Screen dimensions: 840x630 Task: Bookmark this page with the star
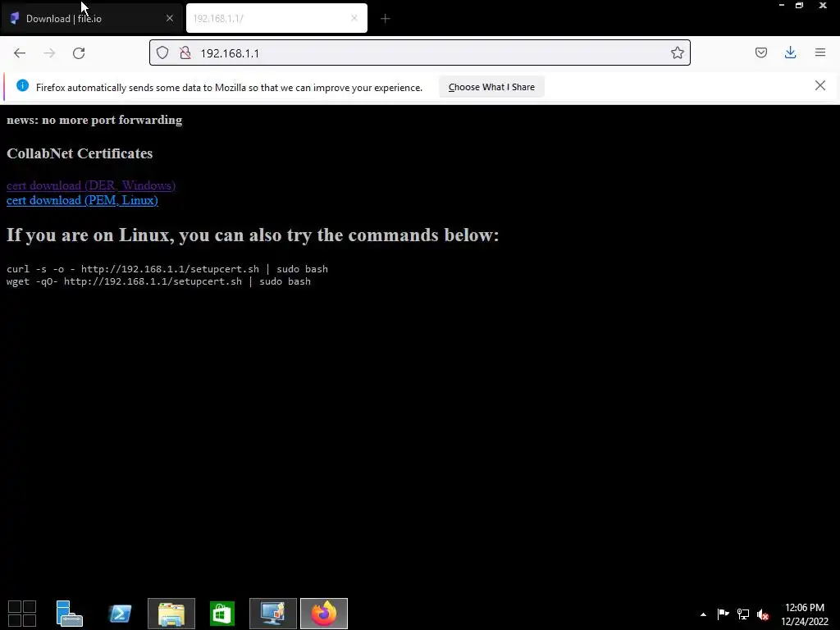pyautogui.click(x=677, y=52)
